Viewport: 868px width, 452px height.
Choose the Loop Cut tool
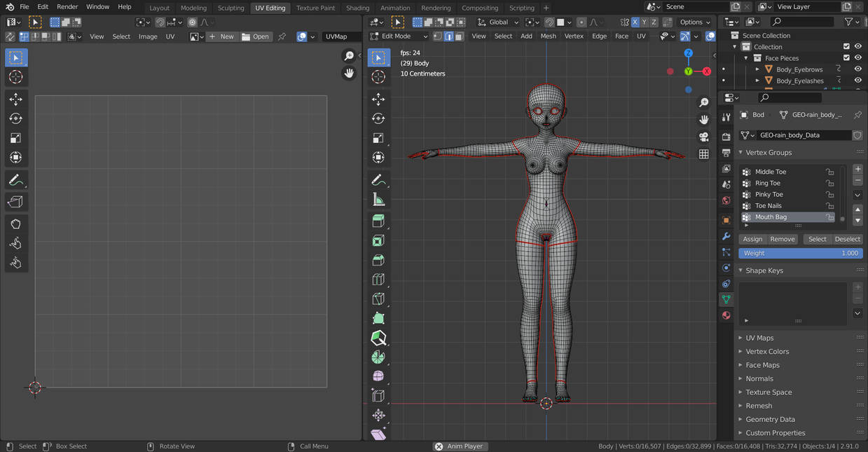tap(378, 280)
